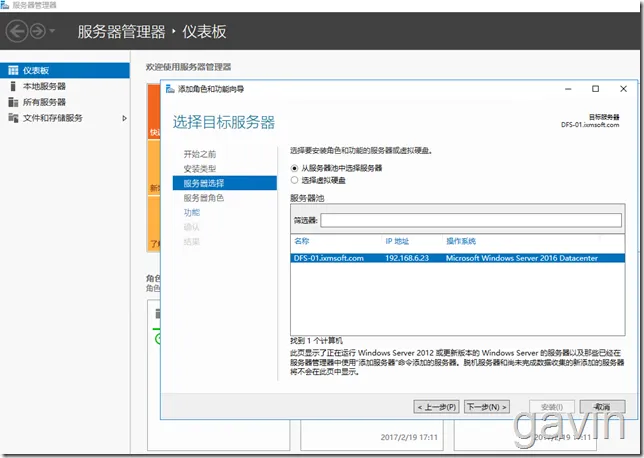Viewport: 644px width, 458px height.
Task: Sort server pool by IP 地址 column
Action: point(397,241)
